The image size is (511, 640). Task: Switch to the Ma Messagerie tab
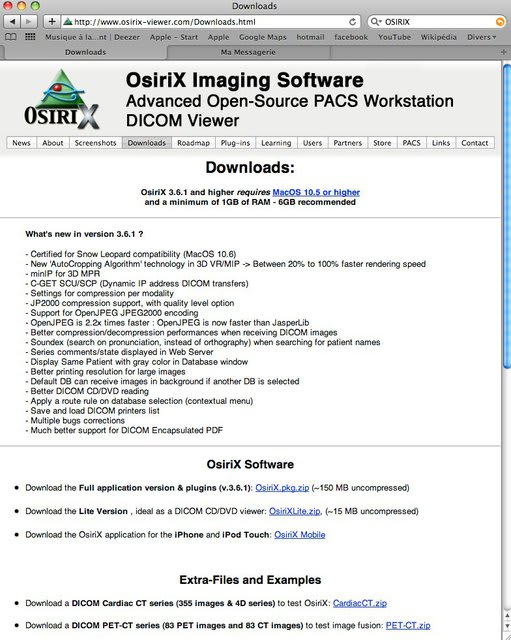(x=248, y=52)
